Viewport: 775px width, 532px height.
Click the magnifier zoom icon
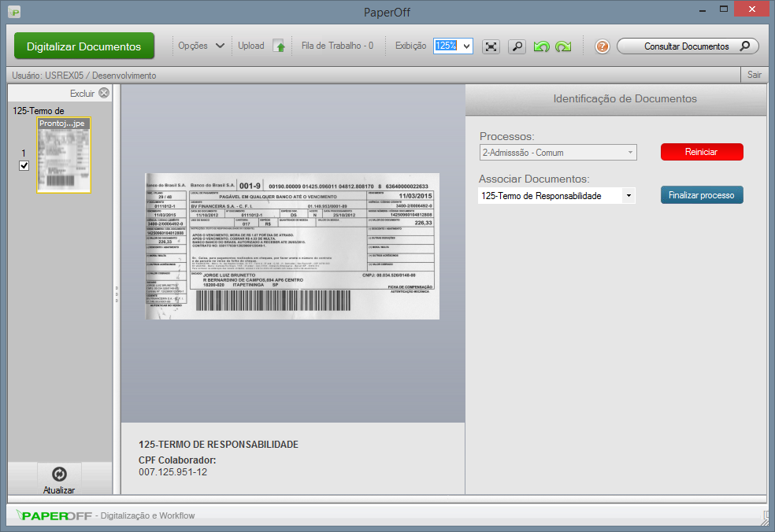coord(517,46)
